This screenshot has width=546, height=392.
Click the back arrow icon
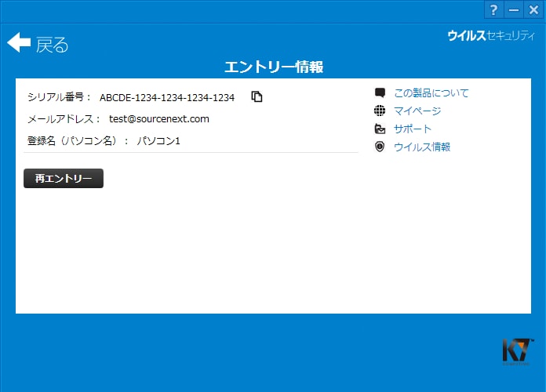(19, 42)
